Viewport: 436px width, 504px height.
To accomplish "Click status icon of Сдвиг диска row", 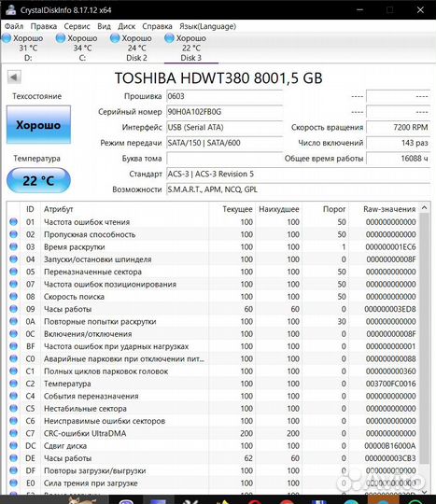I will pyautogui.click(x=13, y=445).
